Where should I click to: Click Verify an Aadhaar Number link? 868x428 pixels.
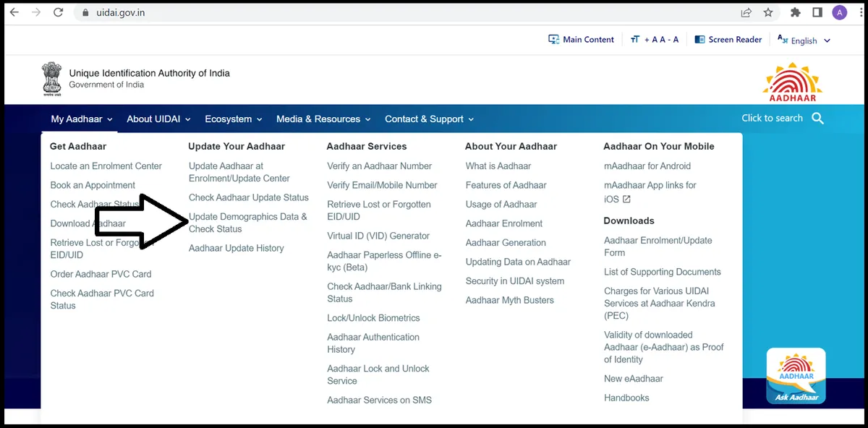(x=379, y=166)
